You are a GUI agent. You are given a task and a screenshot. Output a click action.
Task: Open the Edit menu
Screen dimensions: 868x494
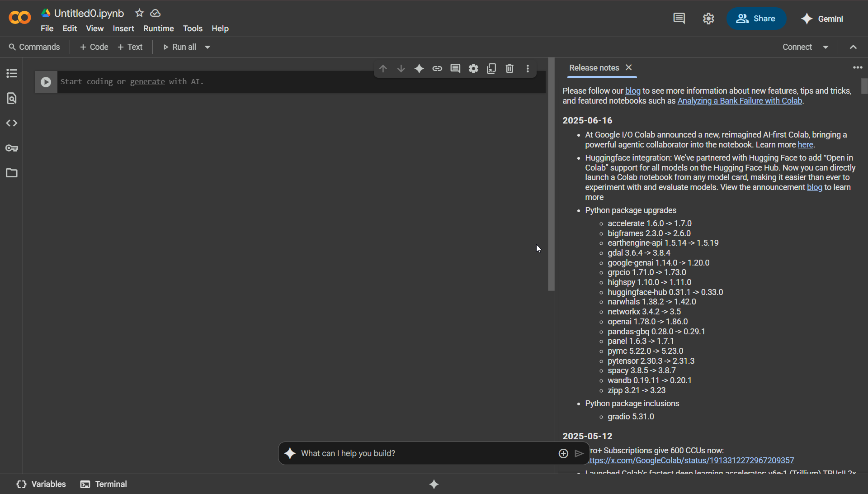70,28
